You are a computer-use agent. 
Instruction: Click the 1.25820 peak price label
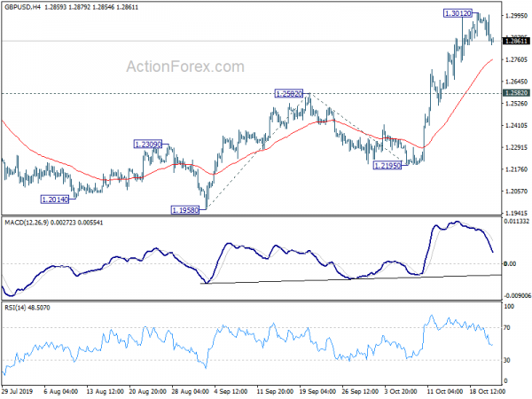click(289, 94)
